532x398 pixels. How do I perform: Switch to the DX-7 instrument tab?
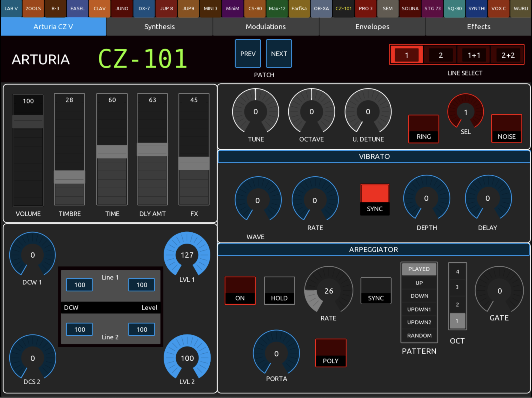coord(144,9)
